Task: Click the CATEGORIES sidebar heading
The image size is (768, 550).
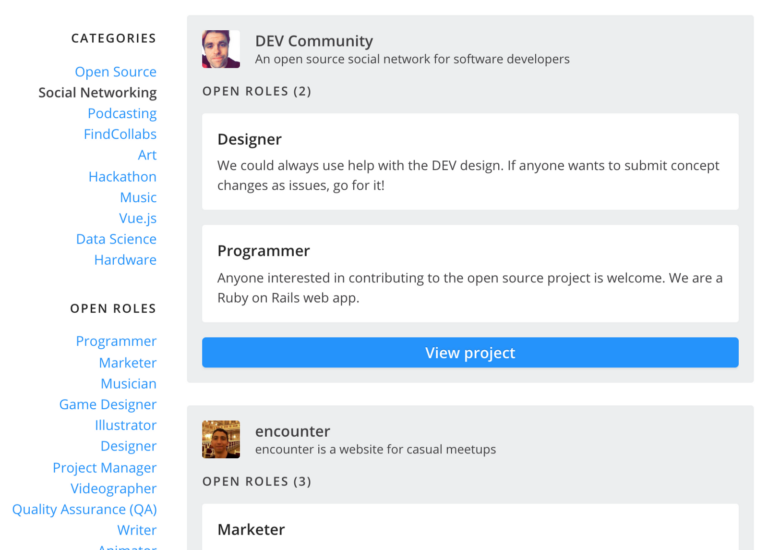Action: [x=114, y=38]
